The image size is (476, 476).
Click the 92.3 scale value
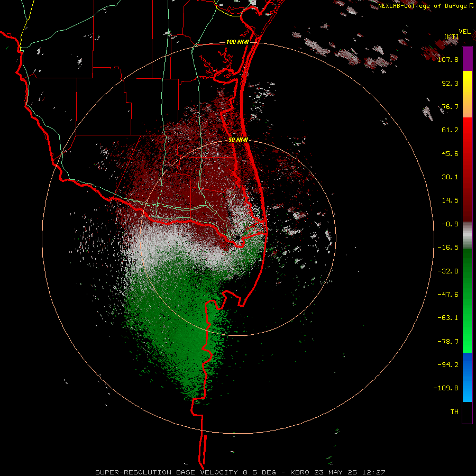(x=450, y=83)
